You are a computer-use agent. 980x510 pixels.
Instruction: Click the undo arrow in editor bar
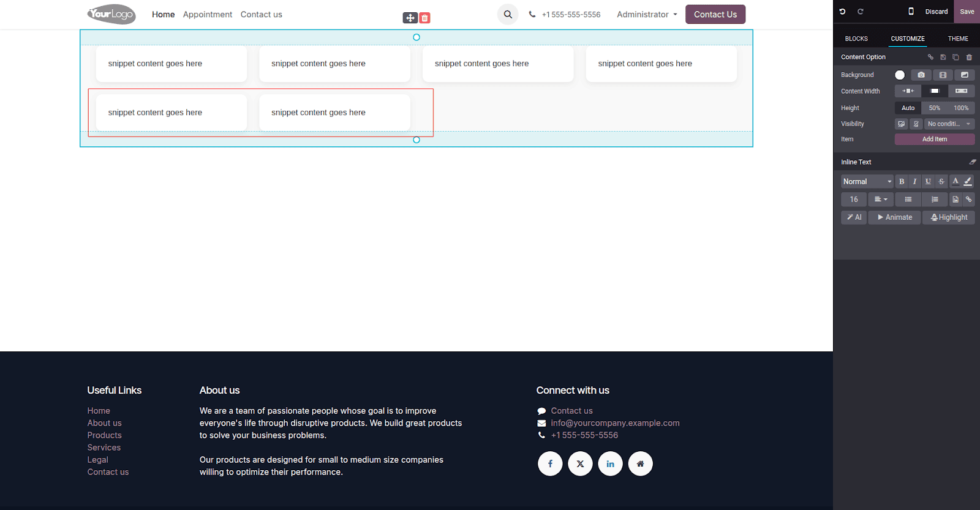(x=842, y=12)
